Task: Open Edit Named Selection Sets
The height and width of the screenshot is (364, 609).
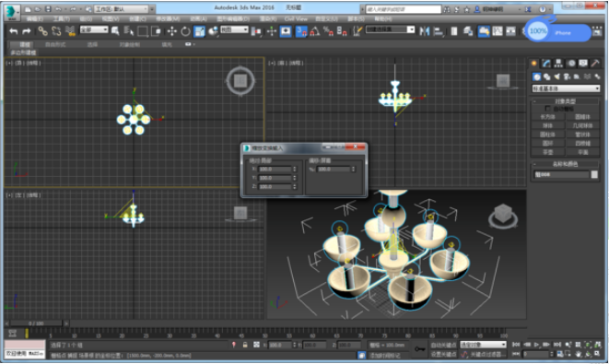Action: [x=357, y=31]
